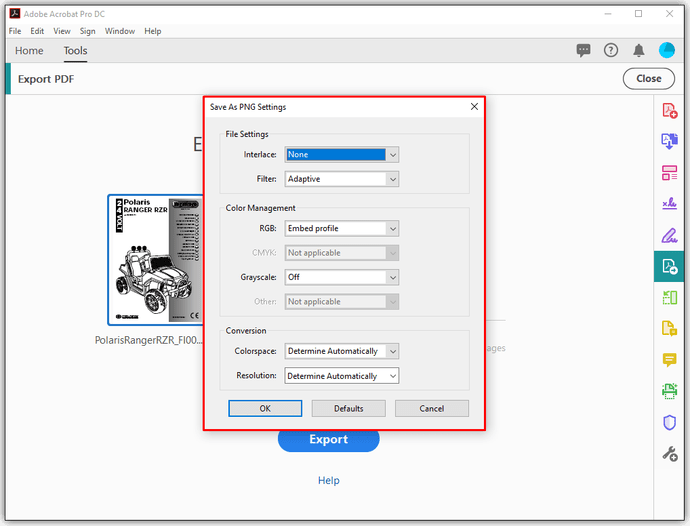Open the green Compare Files sidebar icon
This screenshot has height=526, width=690.
click(669, 298)
